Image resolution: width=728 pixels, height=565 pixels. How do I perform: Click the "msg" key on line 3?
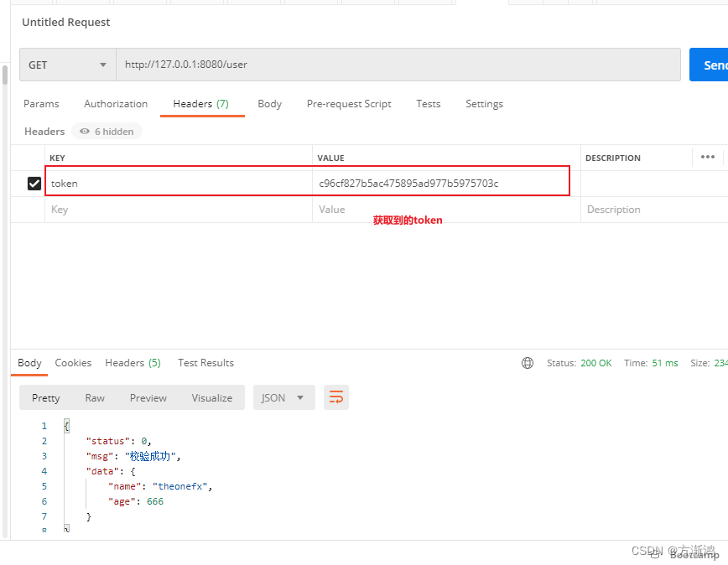click(x=100, y=457)
